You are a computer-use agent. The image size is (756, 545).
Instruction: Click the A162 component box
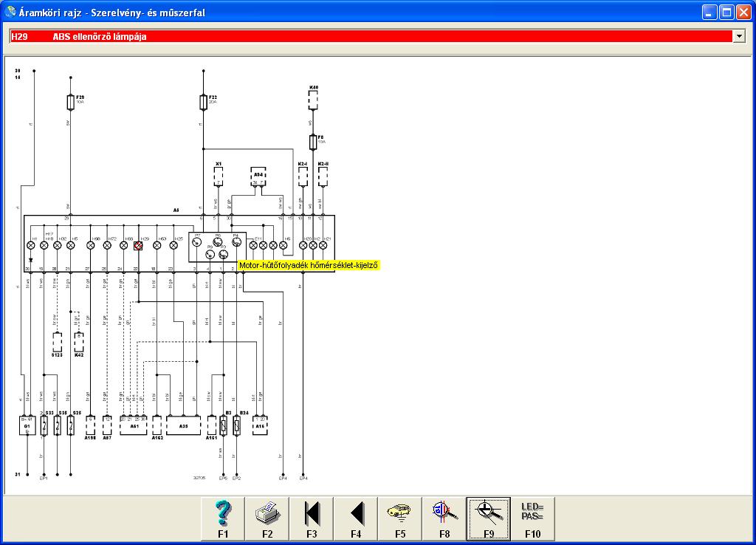point(157,426)
